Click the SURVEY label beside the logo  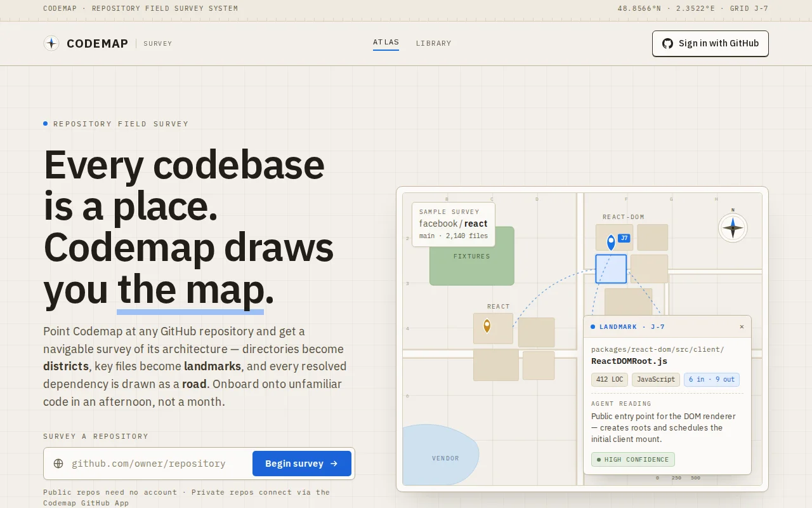click(158, 44)
